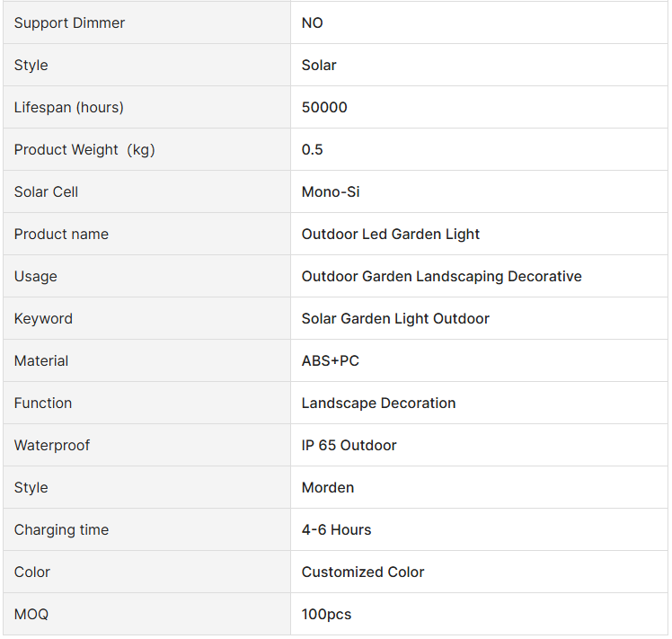Viewport: 672px width, 639px height.
Task: Select the ABS+PC material value
Action: click(x=331, y=360)
